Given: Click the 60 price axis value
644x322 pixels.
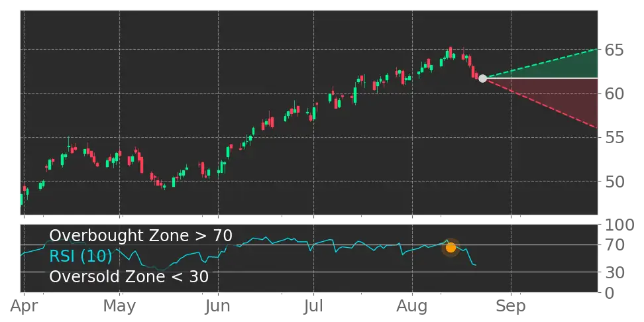Looking at the screenshot, I should (x=614, y=93).
